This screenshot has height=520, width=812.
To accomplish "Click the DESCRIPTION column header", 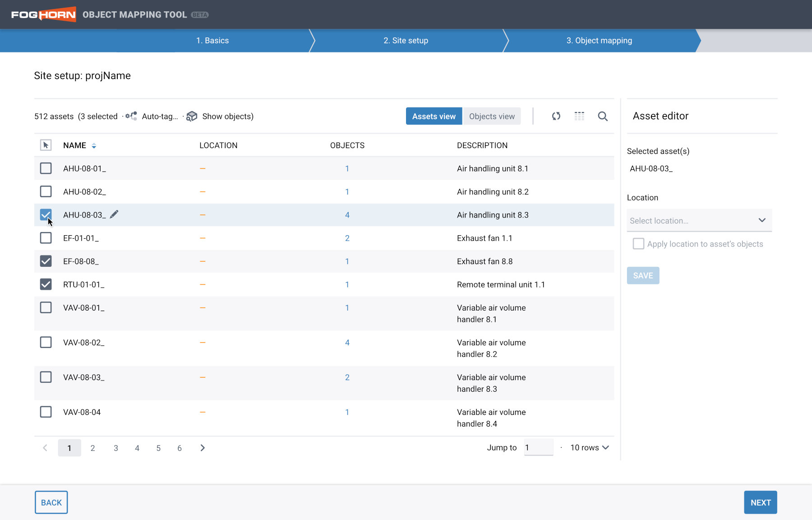I will 482,145.
